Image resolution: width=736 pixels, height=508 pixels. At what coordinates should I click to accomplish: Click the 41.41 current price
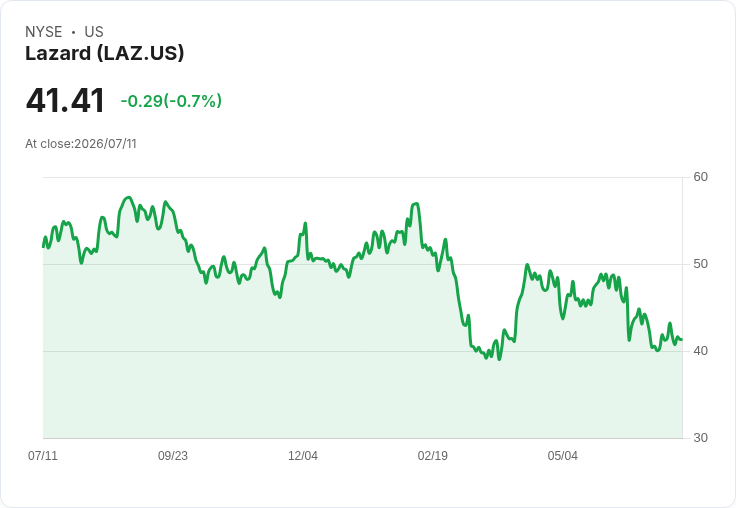tap(65, 100)
